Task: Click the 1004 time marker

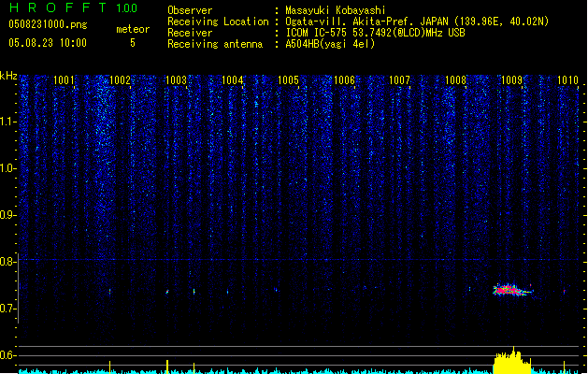Action: [232, 79]
